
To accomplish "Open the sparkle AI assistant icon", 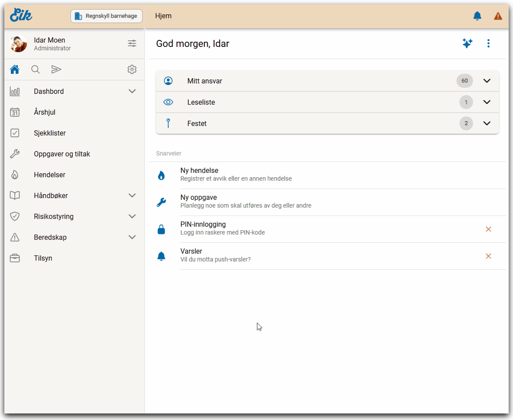I will pos(467,43).
